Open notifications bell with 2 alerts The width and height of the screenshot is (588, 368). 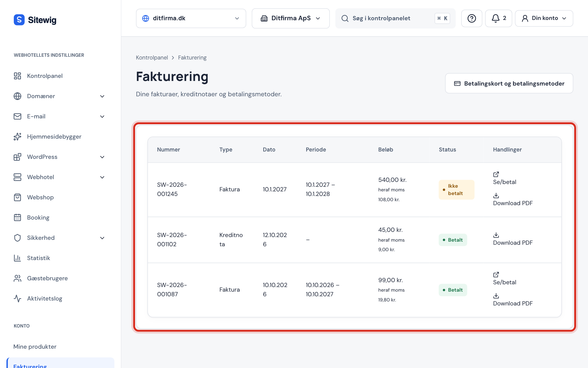coord(499,18)
